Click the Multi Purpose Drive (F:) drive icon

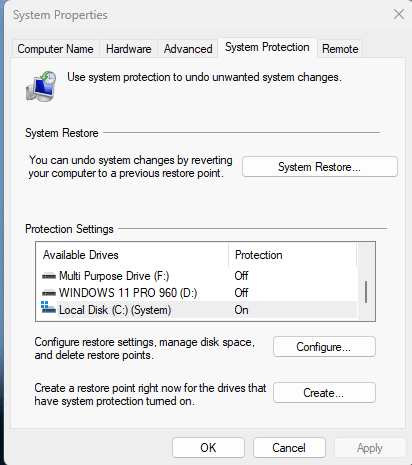coord(49,276)
